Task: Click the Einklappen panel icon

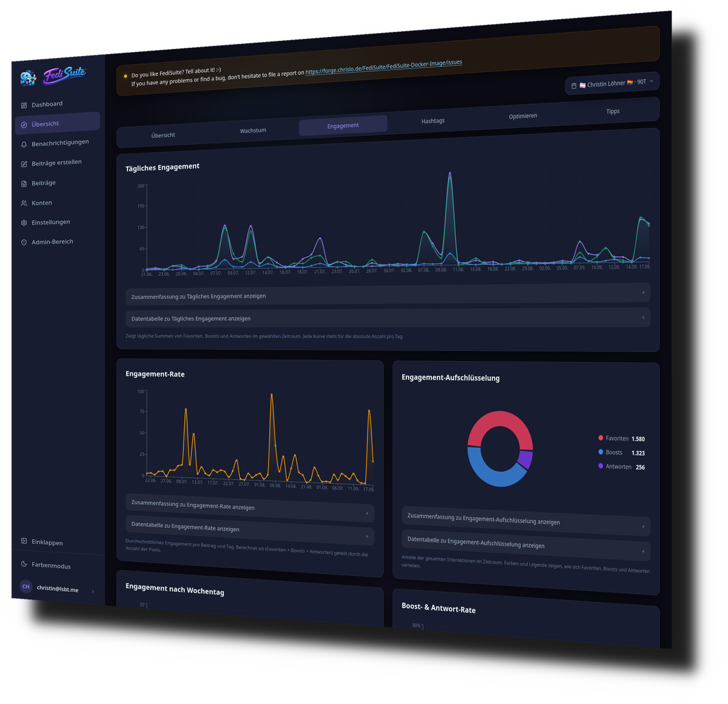Action: (x=24, y=541)
